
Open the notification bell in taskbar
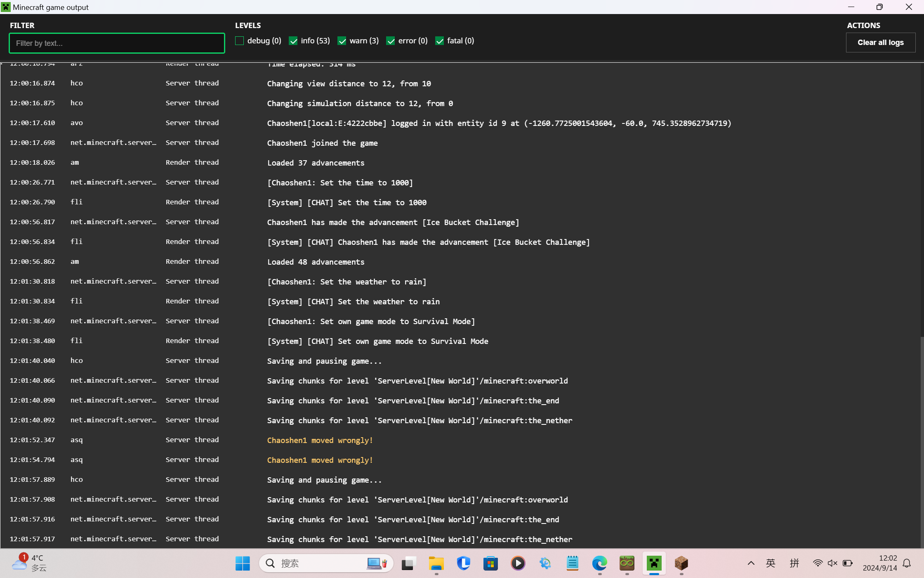[x=907, y=563]
